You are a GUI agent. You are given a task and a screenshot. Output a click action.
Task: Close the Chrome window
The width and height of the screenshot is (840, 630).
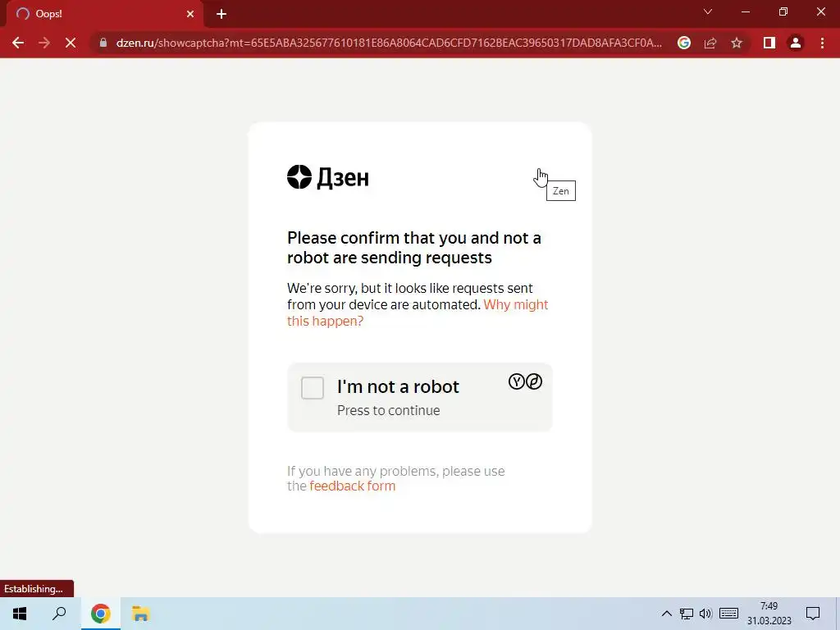(x=820, y=11)
